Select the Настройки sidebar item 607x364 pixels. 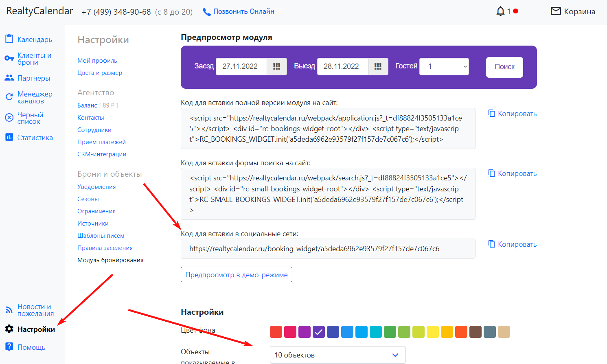point(36,329)
